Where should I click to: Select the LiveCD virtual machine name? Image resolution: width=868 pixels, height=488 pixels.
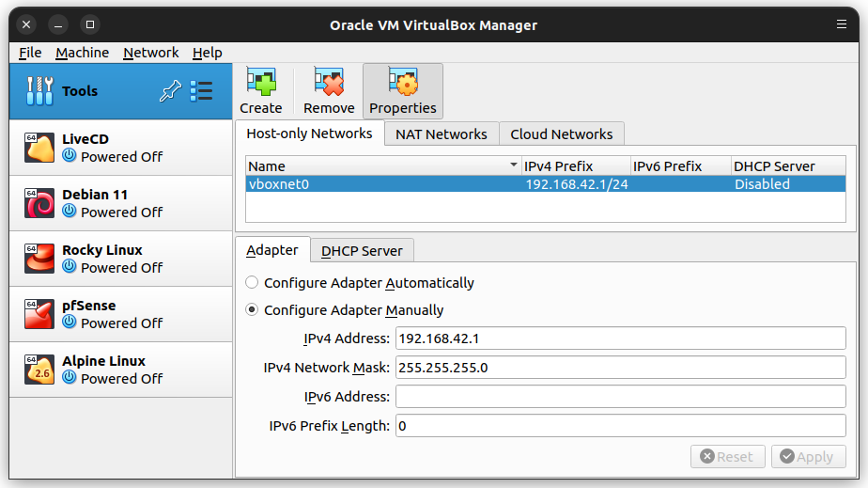click(x=85, y=139)
